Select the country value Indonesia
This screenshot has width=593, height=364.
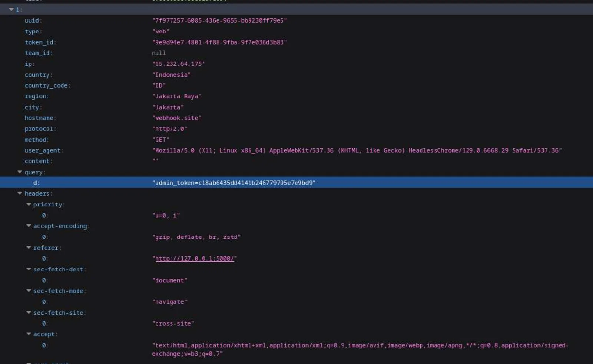point(171,75)
